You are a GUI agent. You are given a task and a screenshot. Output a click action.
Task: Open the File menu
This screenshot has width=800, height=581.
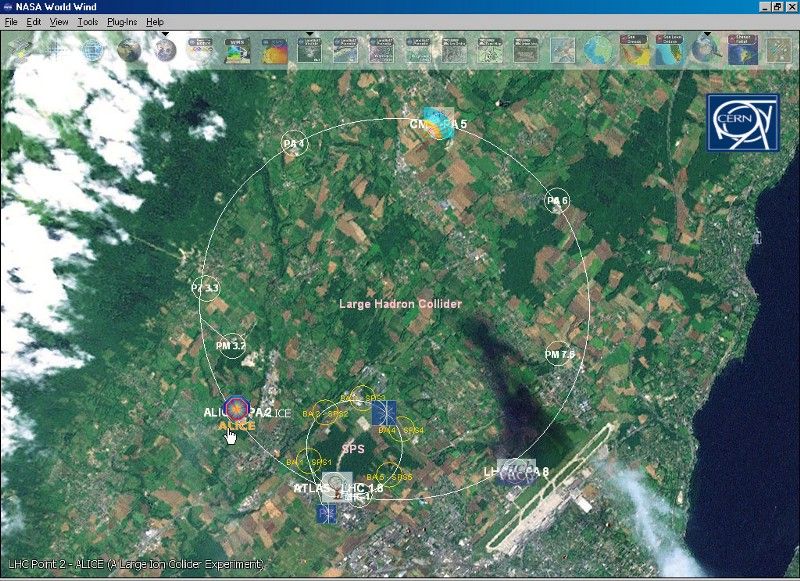pos(11,22)
